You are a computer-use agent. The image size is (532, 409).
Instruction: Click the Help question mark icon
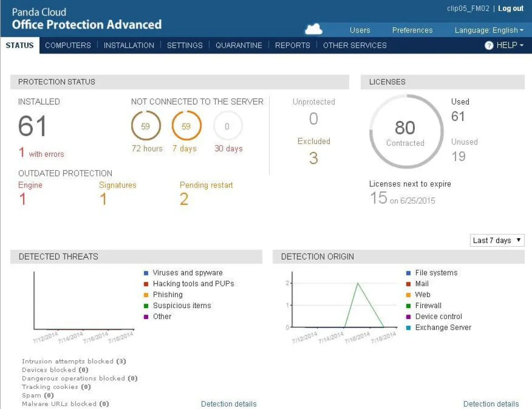(x=489, y=45)
